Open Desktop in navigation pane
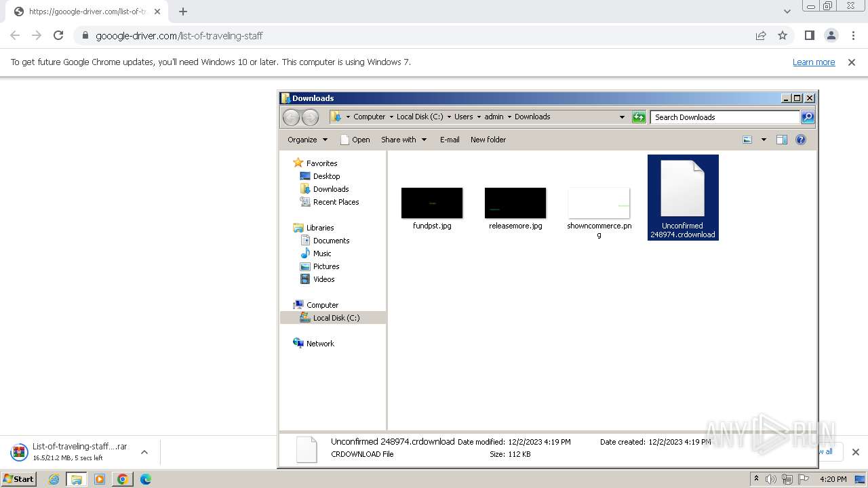The height and width of the screenshot is (488, 868). 326,176
